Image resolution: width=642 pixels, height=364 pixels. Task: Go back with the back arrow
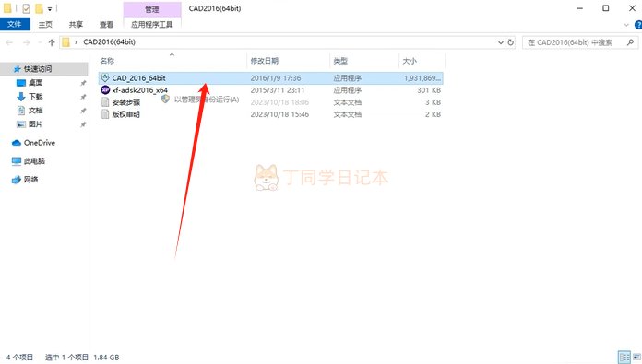pos(9,42)
